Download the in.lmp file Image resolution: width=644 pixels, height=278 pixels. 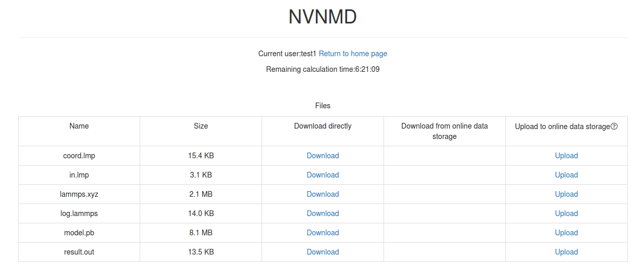click(x=323, y=175)
